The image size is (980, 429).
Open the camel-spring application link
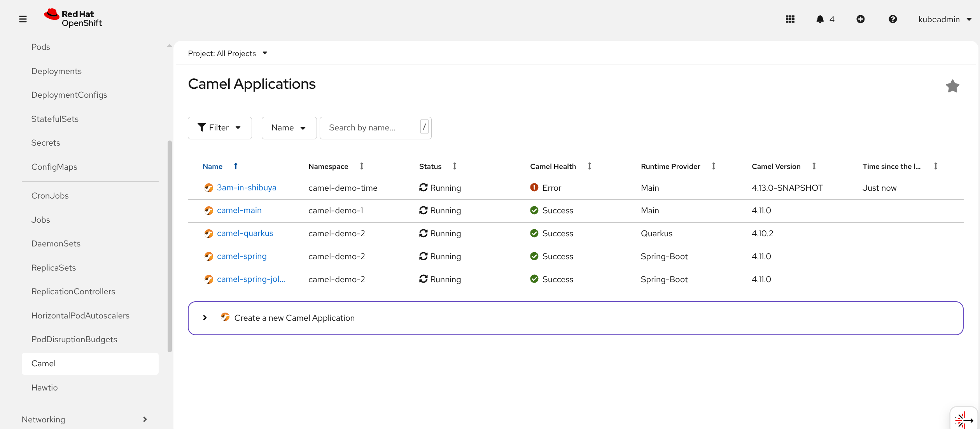click(241, 256)
